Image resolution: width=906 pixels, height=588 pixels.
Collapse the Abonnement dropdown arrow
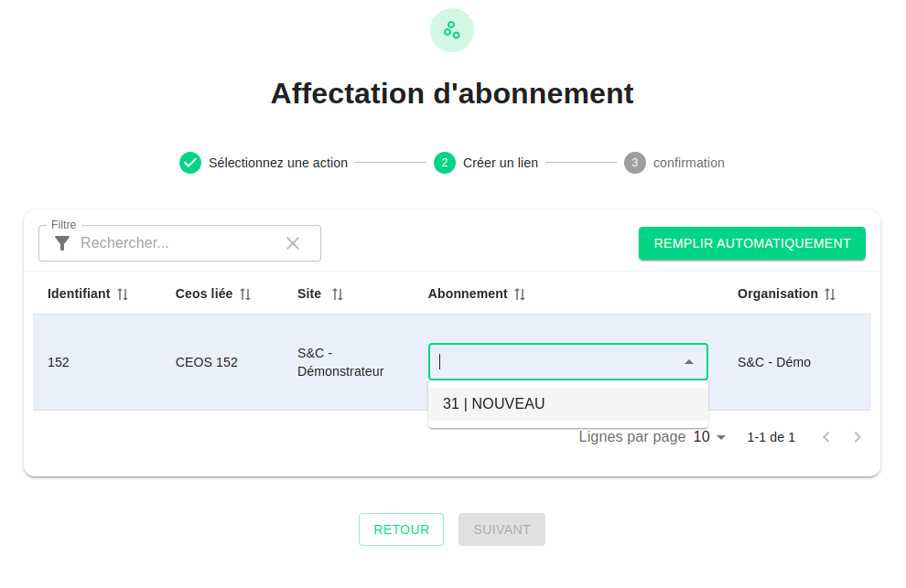[x=689, y=362]
